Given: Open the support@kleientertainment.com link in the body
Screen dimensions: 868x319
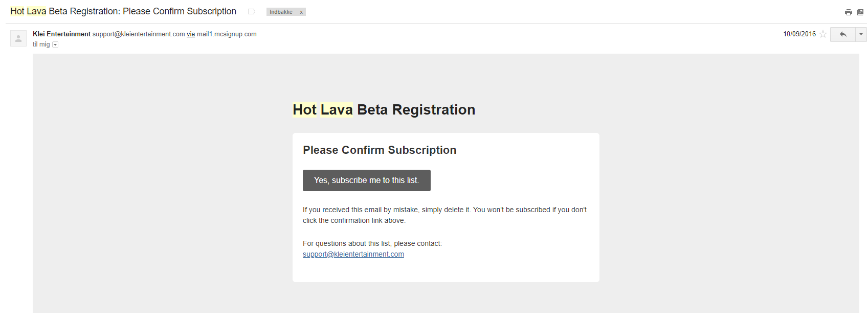Looking at the screenshot, I should (x=353, y=254).
